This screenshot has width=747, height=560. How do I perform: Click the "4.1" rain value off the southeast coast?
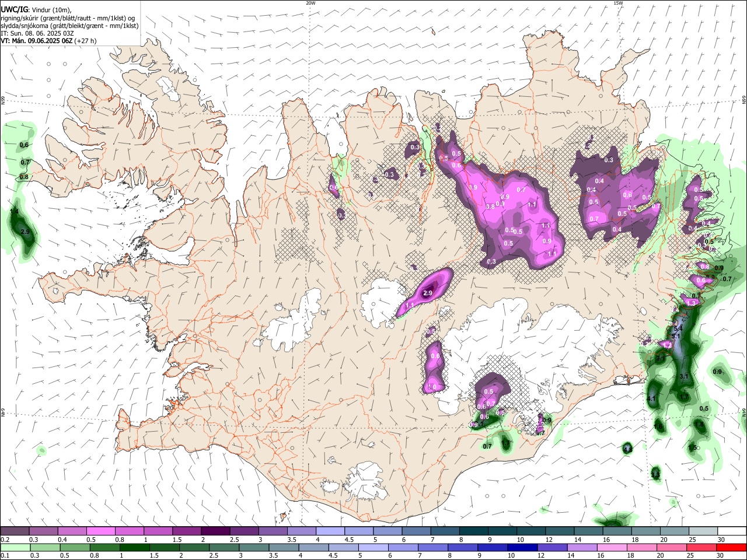pyautogui.click(x=652, y=399)
